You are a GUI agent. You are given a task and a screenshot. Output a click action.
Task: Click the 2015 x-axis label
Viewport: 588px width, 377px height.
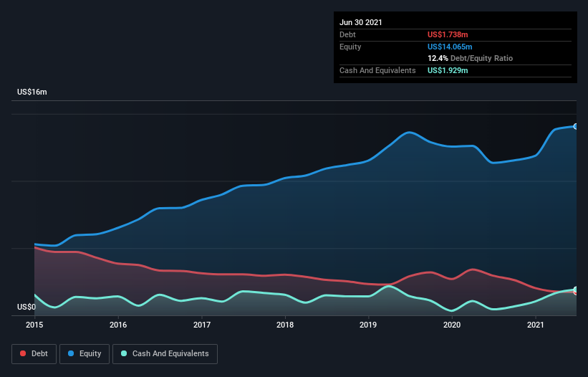34,325
